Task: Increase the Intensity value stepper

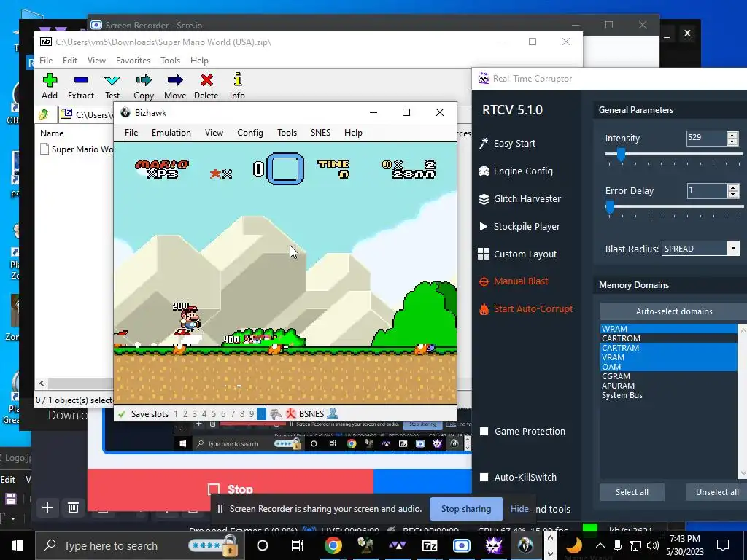Action: point(732,135)
